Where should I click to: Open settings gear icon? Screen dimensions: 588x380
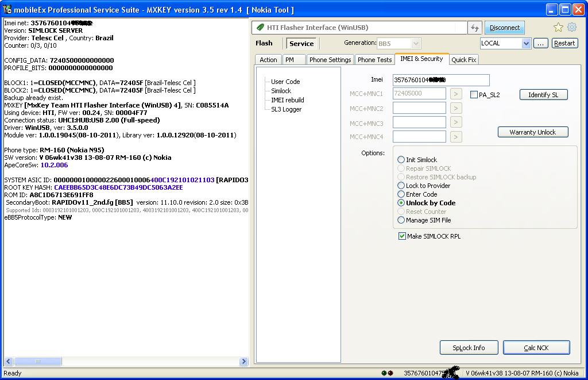tap(571, 27)
